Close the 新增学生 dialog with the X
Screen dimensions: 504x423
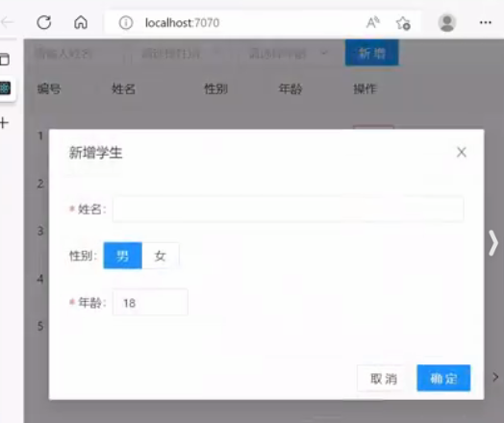coord(462,152)
